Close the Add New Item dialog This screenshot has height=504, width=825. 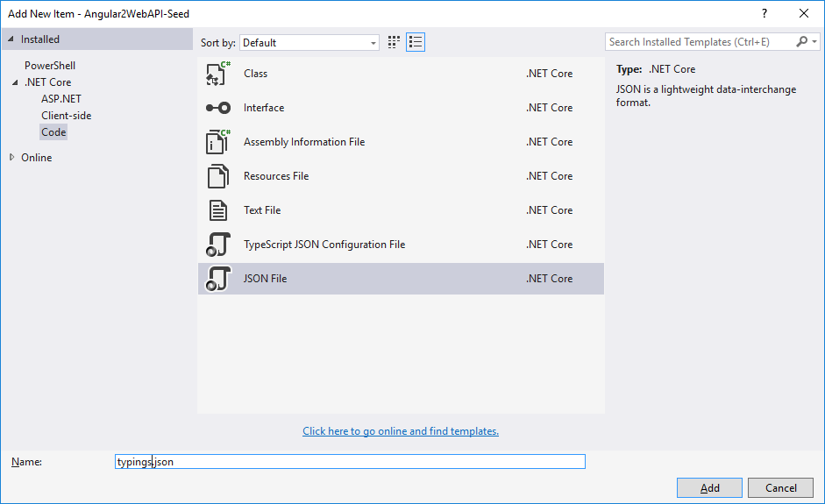(804, 13)
